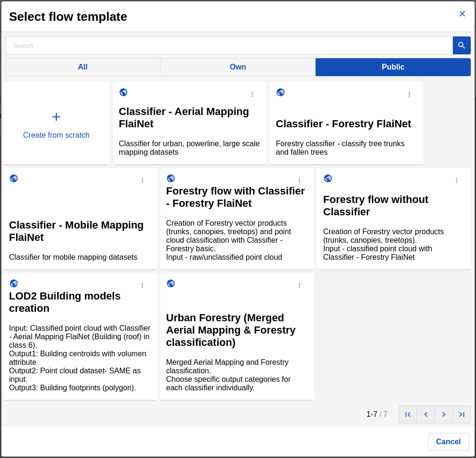The width and height of the screenshot is (476, 458).
Task: Click globe icon on Classifier - Forestry FlaiNet card
Action: coord(281,92)
